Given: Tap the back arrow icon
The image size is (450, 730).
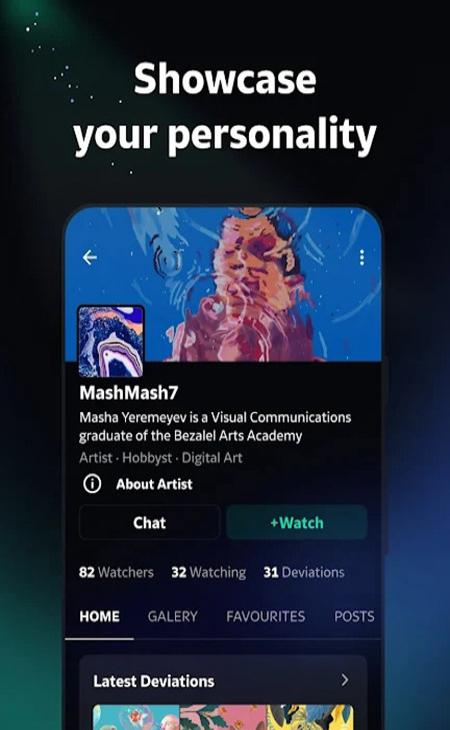Looking at the screenshot, I should (90, 257).
